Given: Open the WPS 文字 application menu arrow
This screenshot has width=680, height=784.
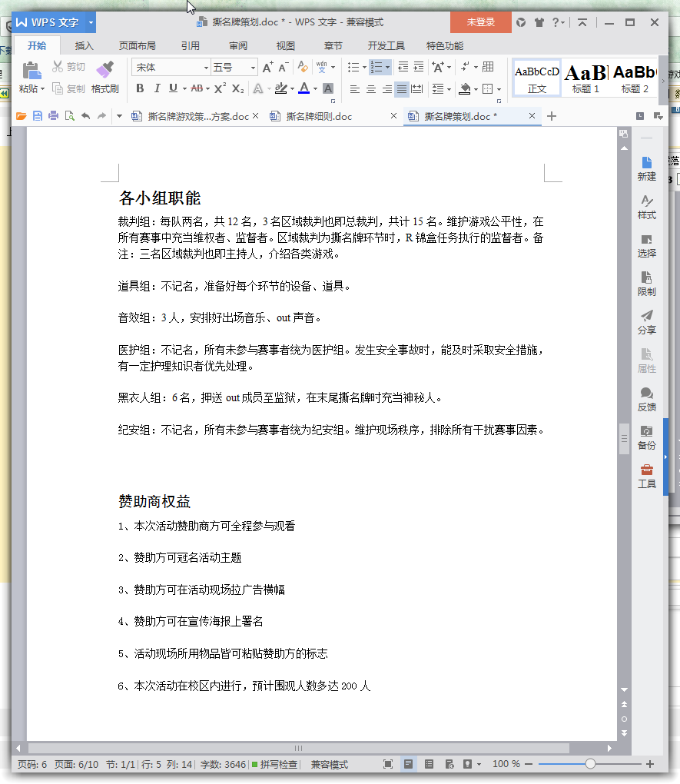Looking at the screenshot, I should pyautogui.click(x=91, y=22).
